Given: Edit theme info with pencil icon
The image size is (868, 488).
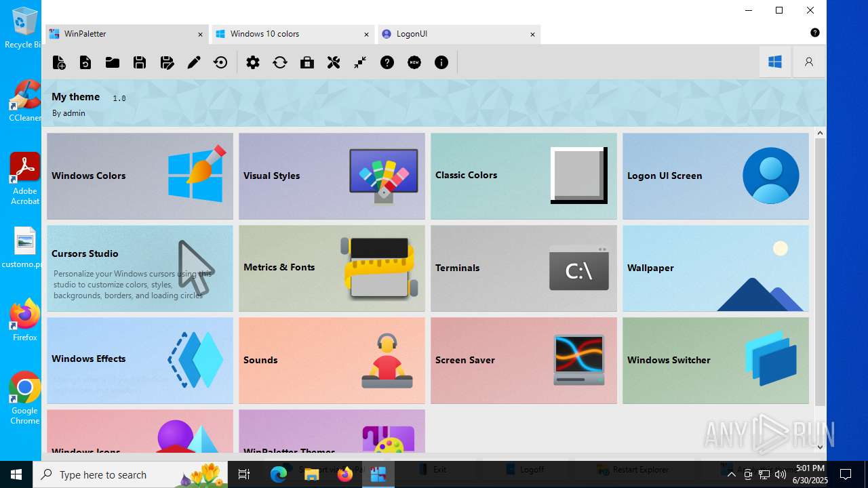Looking at the screenshot, I should [194, 62].
